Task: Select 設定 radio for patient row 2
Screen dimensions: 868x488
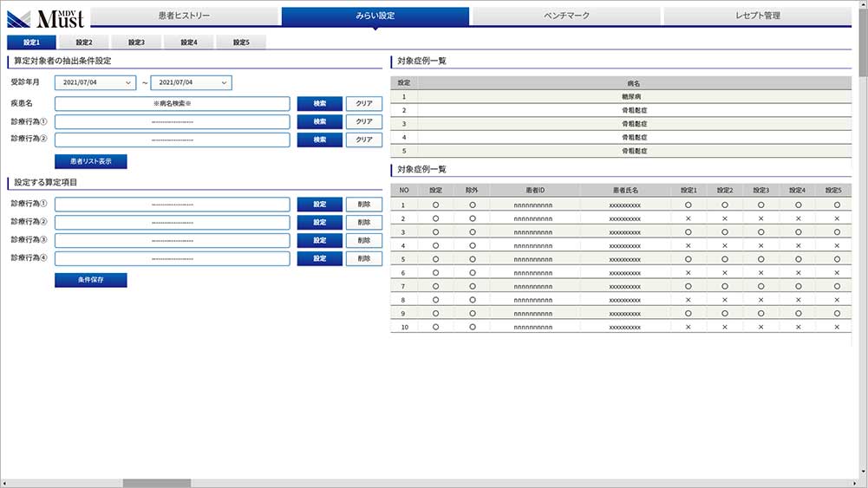Action: tap(435, 218)
